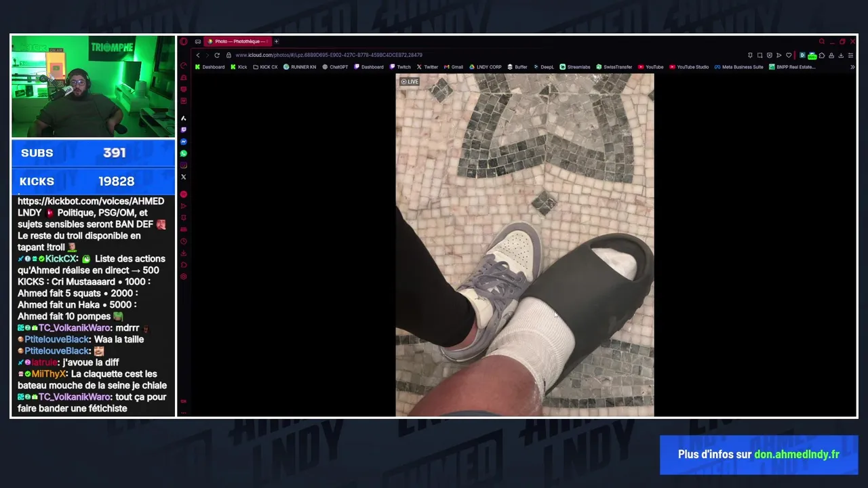Open the DeepL bookmark
Image resolution: width=868 pixels, height=488 pixels.
[544, 67]
